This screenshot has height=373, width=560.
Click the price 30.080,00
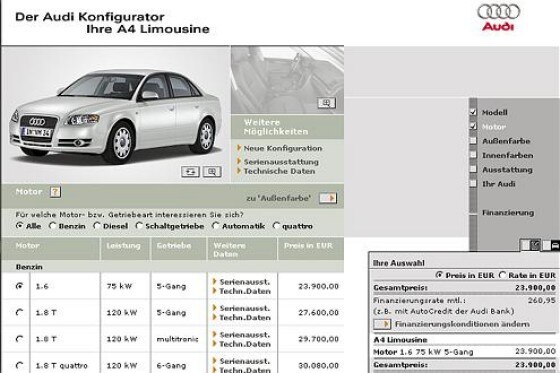tap(319, 365)
